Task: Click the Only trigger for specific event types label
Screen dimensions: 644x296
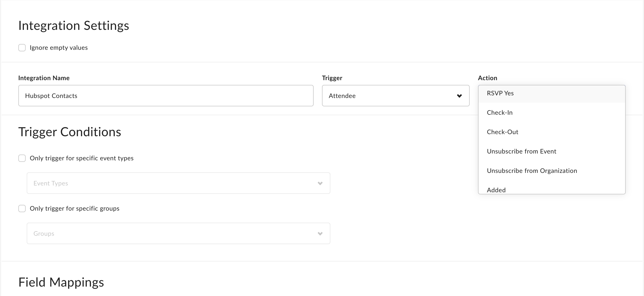Action: click(82, 158)
